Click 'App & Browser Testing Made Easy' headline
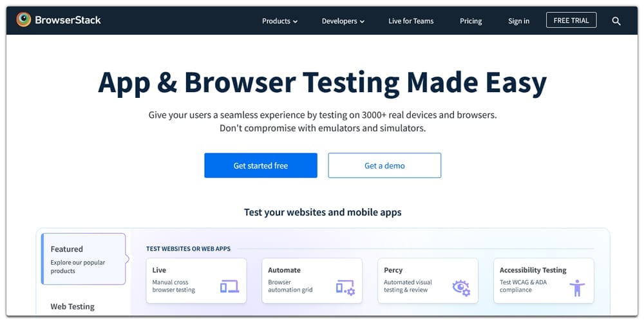 323,82
